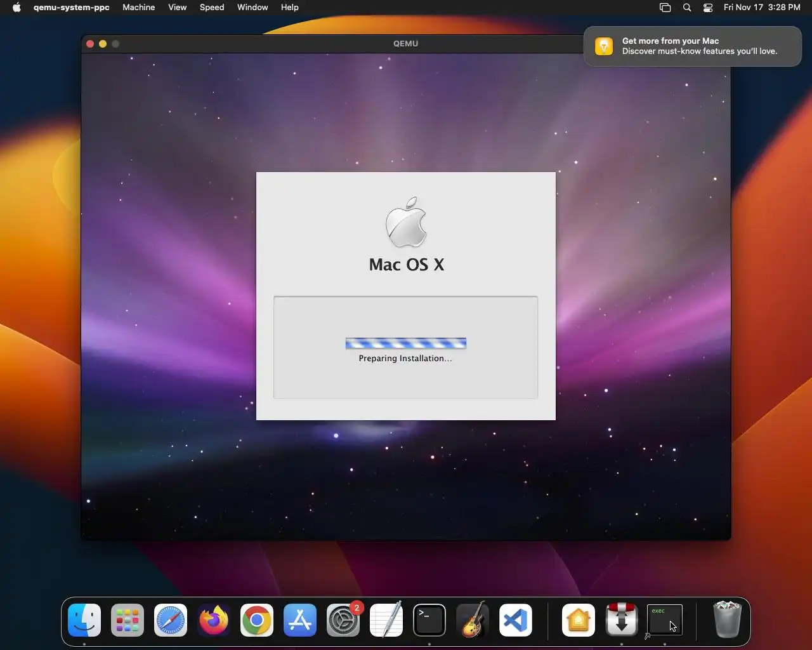This screenshot has height=650, width=812.
Task: Open the Apple menu
Action: point(16,8)
